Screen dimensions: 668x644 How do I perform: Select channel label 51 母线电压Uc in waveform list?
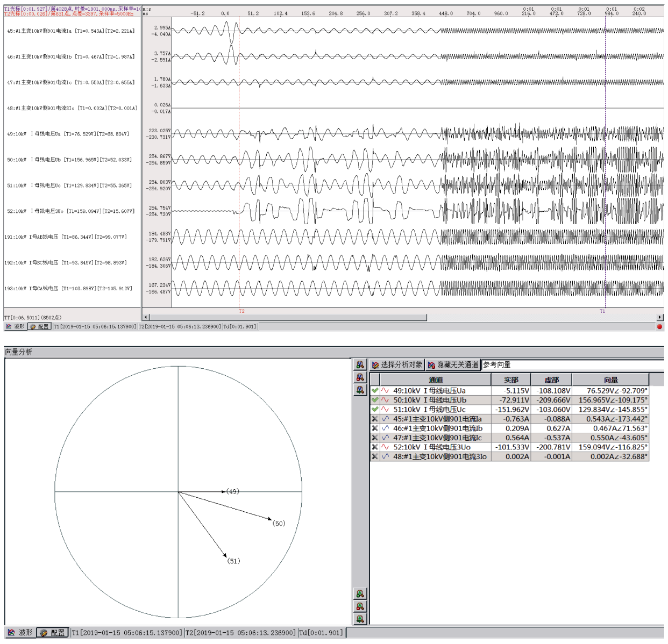tap(69, 186)
